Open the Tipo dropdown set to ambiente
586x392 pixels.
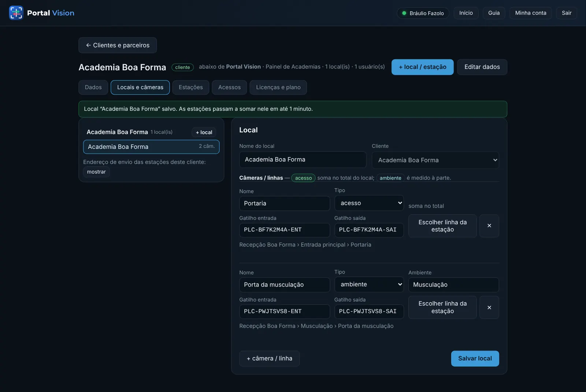click(x=369, y=284)
